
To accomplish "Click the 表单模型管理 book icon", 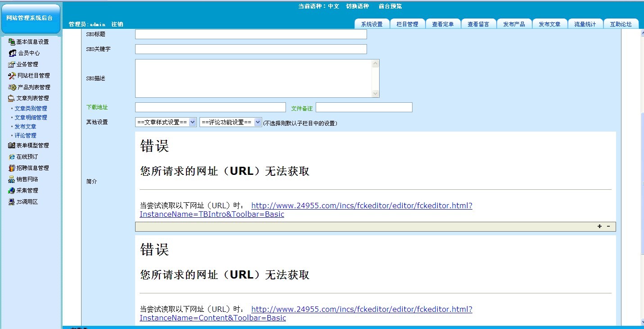I will pos(12,146).
